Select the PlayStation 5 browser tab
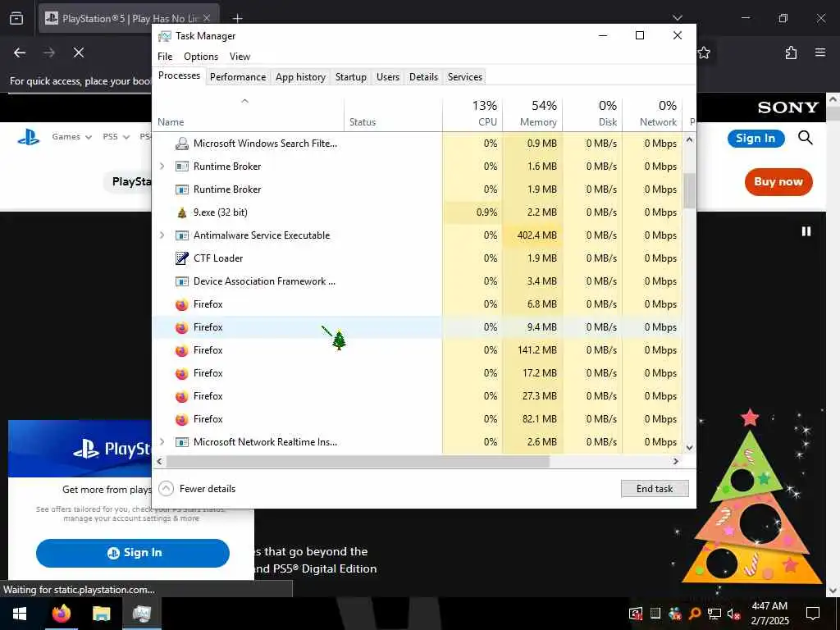Viewport: 840px width, 630px height. pos(129,18)
